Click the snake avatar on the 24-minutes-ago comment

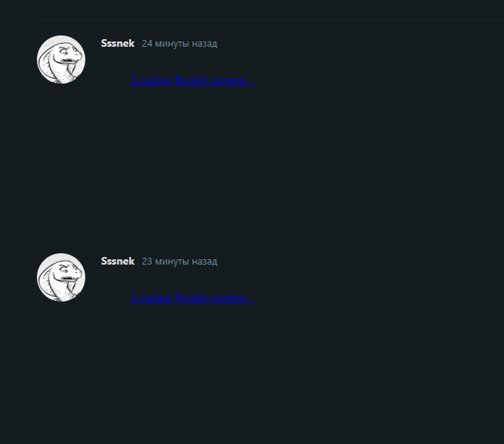click(61, 60)
